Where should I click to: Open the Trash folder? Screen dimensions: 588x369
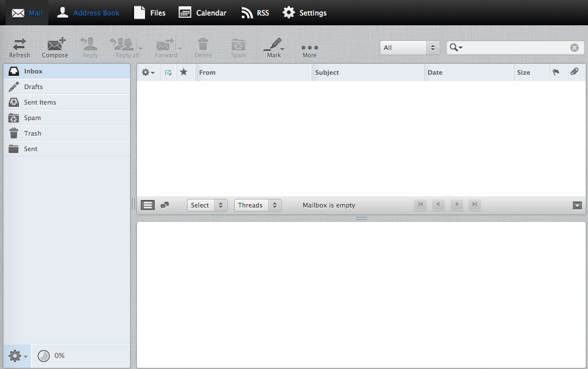[x=32, y=133]
